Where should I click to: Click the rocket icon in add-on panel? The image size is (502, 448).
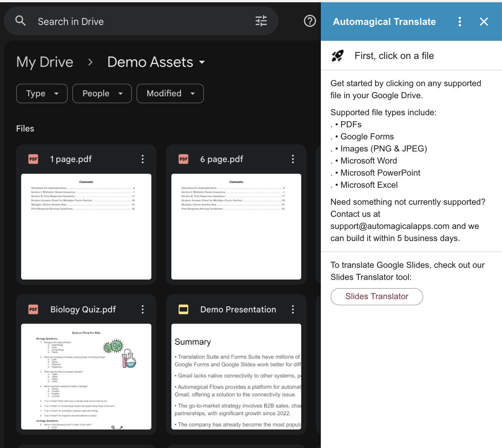click(x=337, y=56)
